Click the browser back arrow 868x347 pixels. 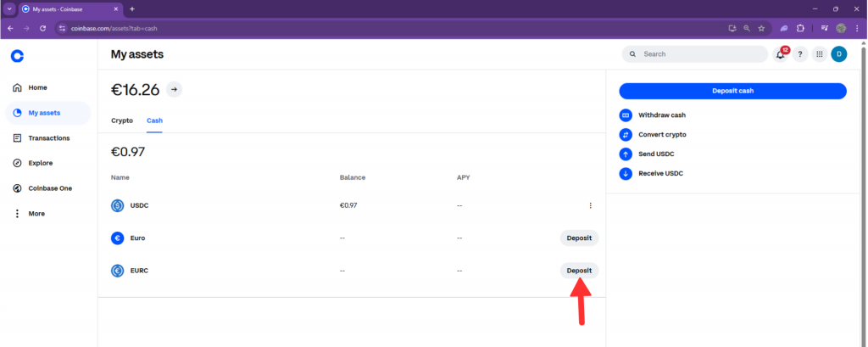click(x=10, y=28)
